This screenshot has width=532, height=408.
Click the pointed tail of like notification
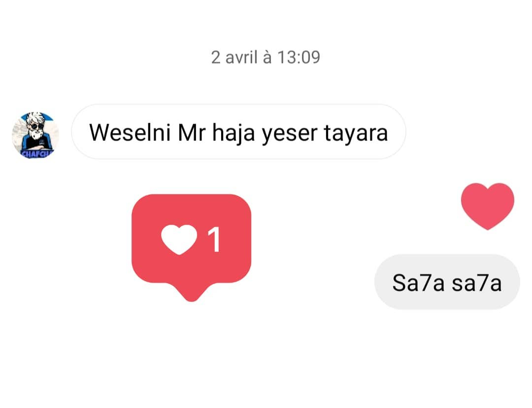[x=191, y=292]
